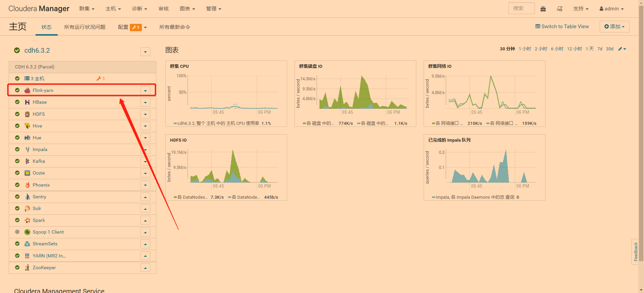Click the Sentry service icon

tap(28, 197)
